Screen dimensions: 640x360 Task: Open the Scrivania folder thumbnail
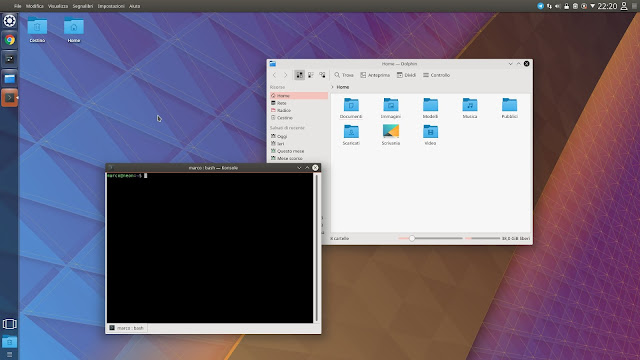[x=391, y=135]
